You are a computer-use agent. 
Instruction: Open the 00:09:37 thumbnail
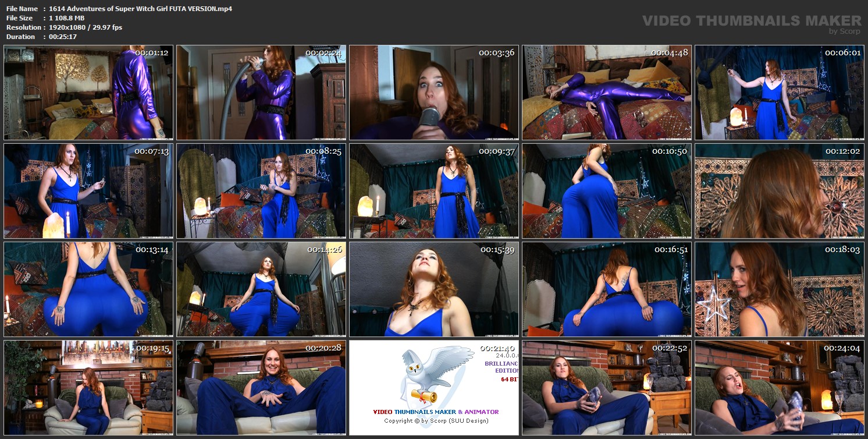pyautogui.click(x=434, y=191)
